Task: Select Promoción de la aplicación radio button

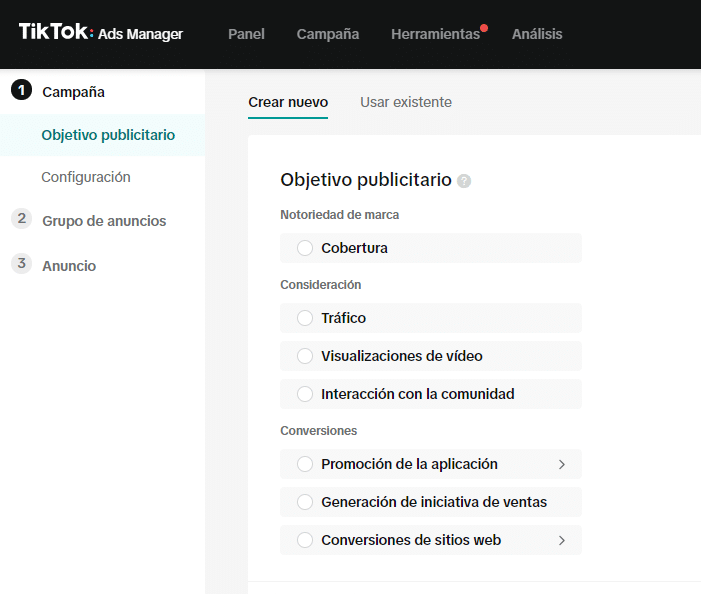Action: pos(305,464)
